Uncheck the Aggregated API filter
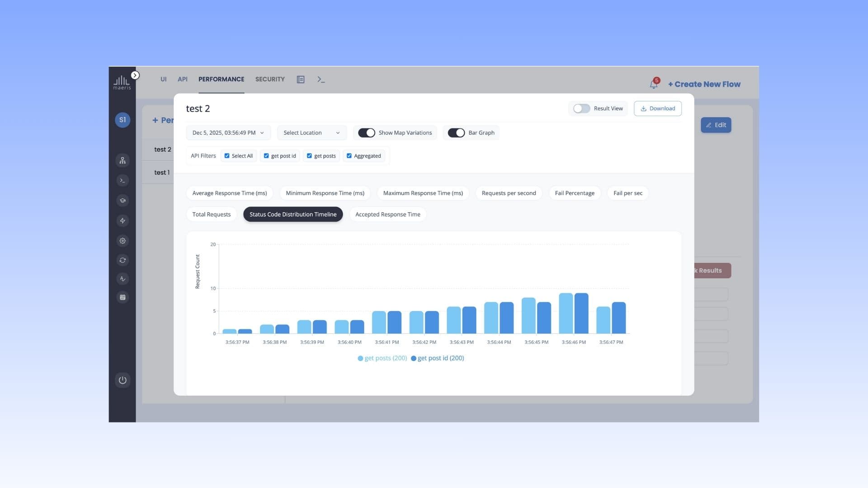This screenshot has width=868, height=488. tap(349, 155)
